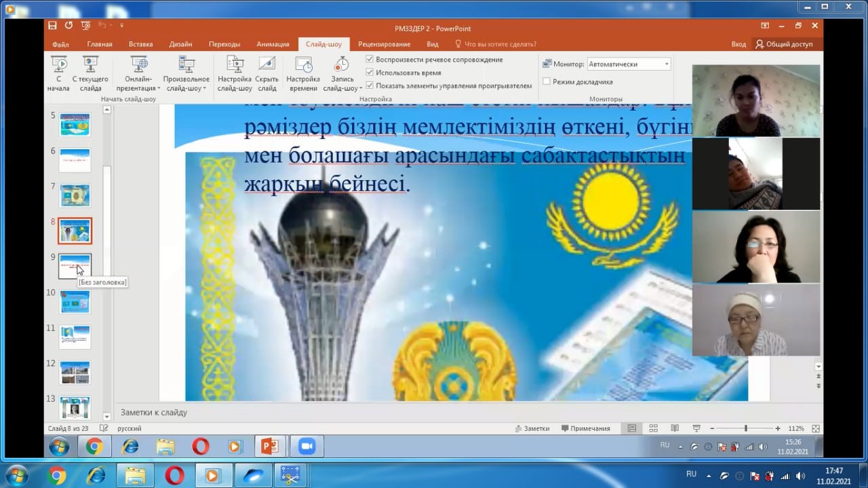
Task: Enable Режим докладчика checkbox
Action: coord(547,81)
